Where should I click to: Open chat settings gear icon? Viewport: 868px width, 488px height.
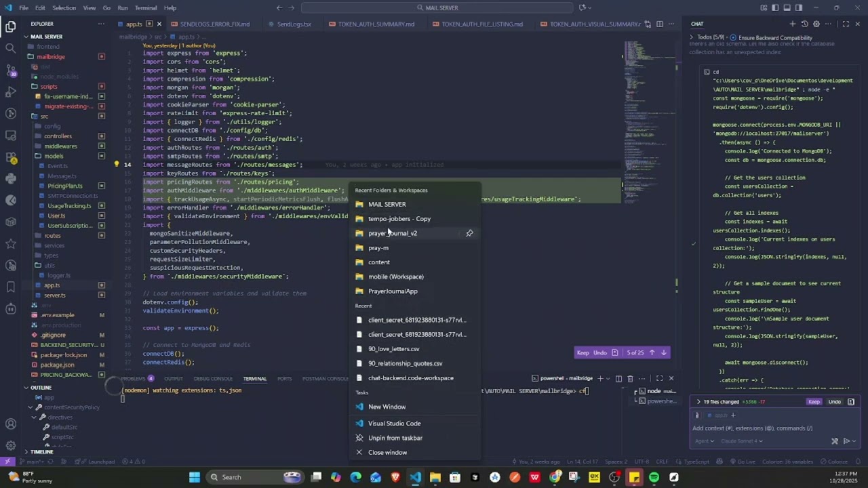tap(816, 24)
